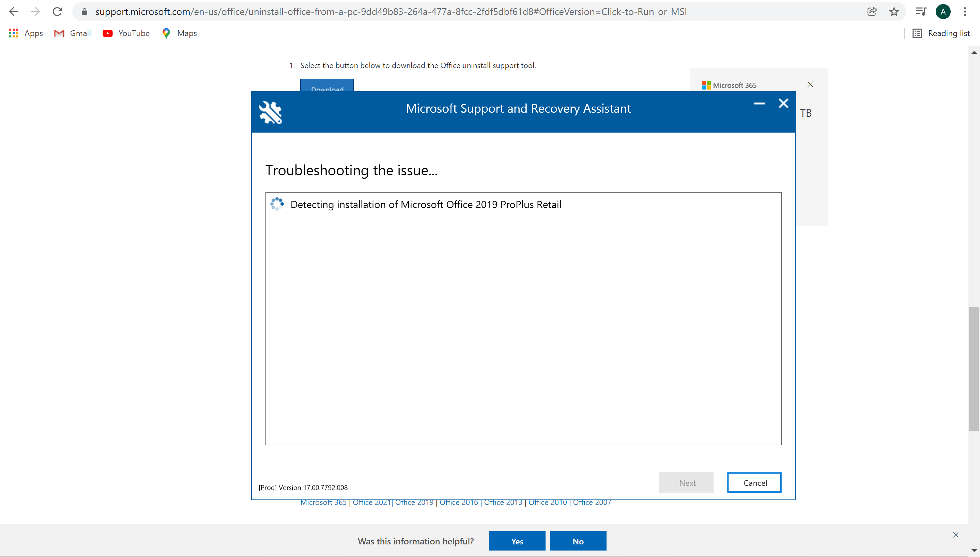Click the page scrollbar thumb
Viewport: 980px width, 557px height.
tap(974, 369)
